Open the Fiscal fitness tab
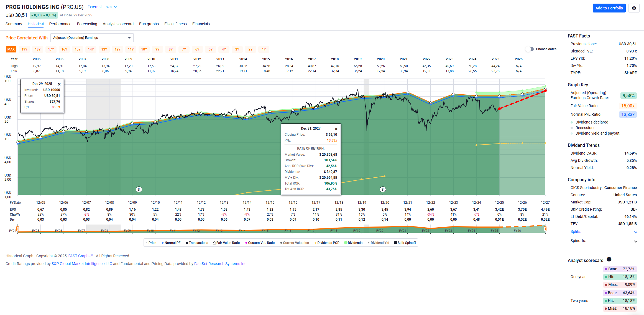 point(175,24)
